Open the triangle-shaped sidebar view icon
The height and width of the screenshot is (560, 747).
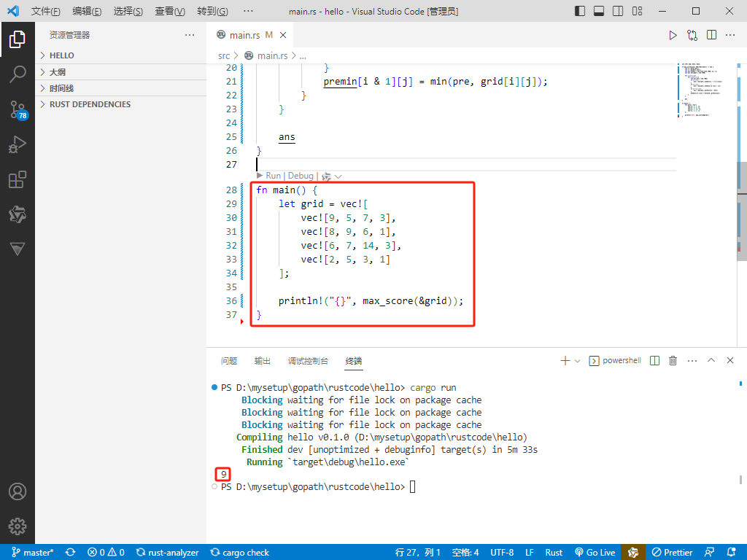18,249
